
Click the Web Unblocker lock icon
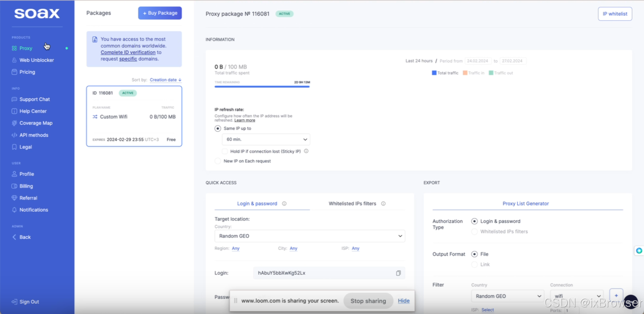[14, 60]
